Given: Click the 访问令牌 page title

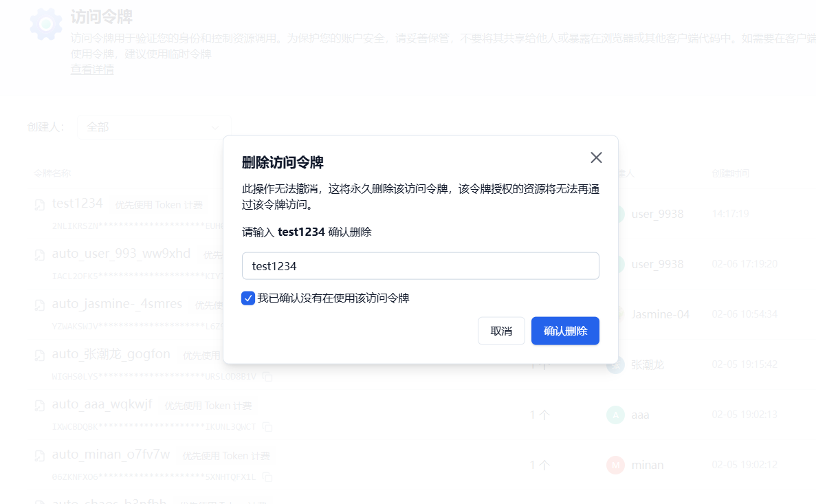Looking at the screenshot, I should [x=102, y=17].
